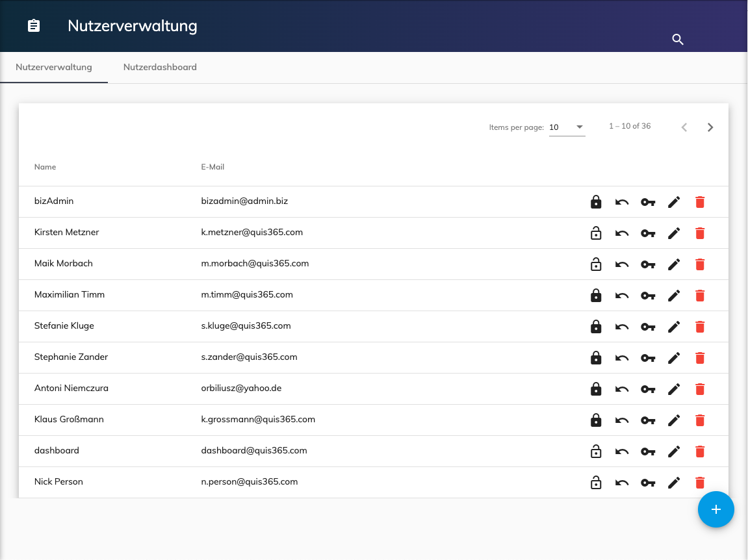
Task: Click key icon for Klaus Großmann
Action: click(x=648, y=421)
